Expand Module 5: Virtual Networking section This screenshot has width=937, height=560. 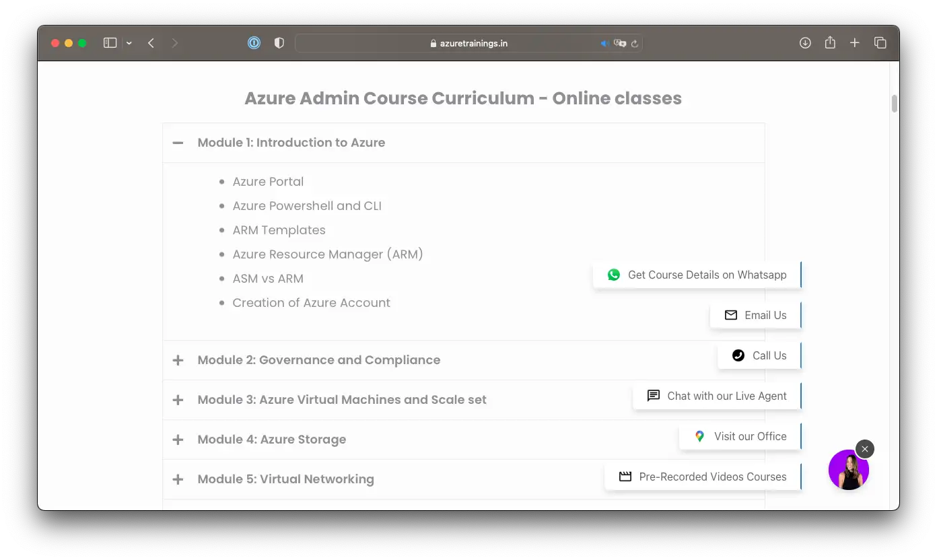[x=178, y=479]
